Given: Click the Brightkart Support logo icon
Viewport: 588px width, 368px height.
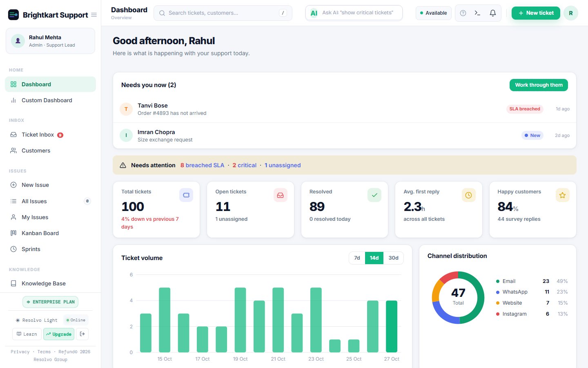Looking at the screenshot, I should tap(13, 15).
